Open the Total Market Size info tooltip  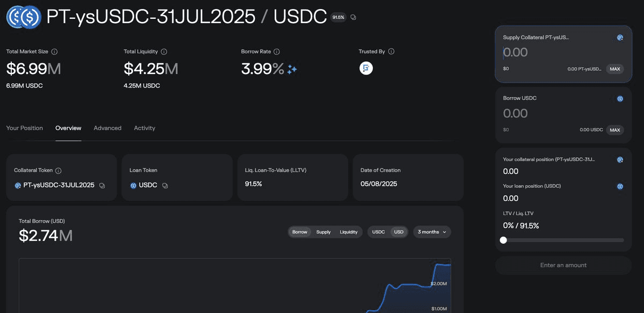pyautogui.click(x=55, y=52)
